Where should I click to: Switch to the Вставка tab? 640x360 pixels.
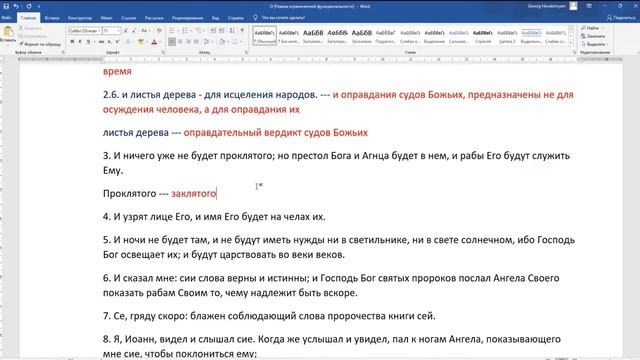52,18
